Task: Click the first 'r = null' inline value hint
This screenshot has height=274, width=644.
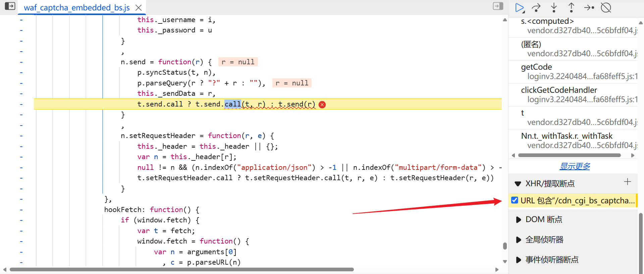Action: point(238,62)
